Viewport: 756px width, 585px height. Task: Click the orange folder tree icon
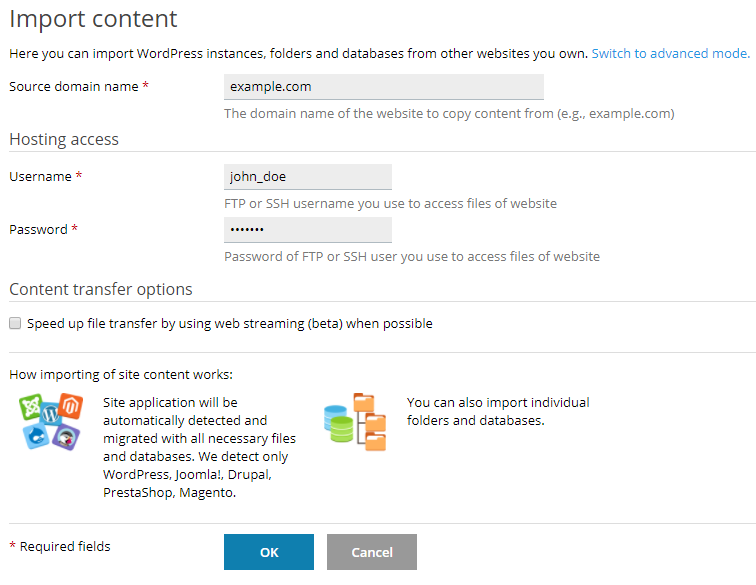[x=371, y=422]
